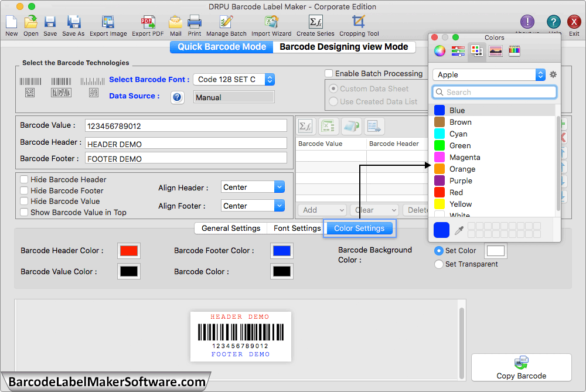
Task: Check Hide Barcode Footer
Action: pyautogui.click(x=24, y=190)
